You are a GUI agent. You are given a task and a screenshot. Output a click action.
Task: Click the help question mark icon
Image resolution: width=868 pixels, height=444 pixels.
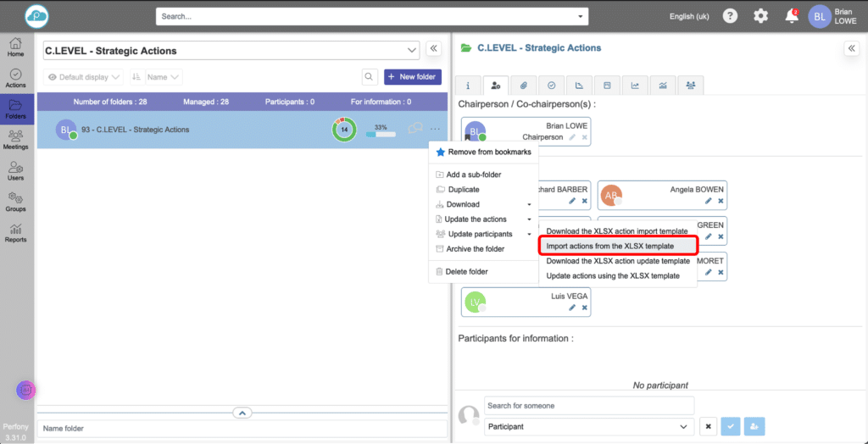coord(730,16)
